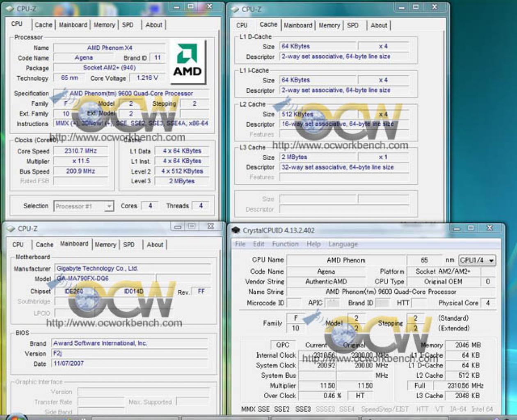Minimize the top-left CPU-Z window

[x=176, y=7]
